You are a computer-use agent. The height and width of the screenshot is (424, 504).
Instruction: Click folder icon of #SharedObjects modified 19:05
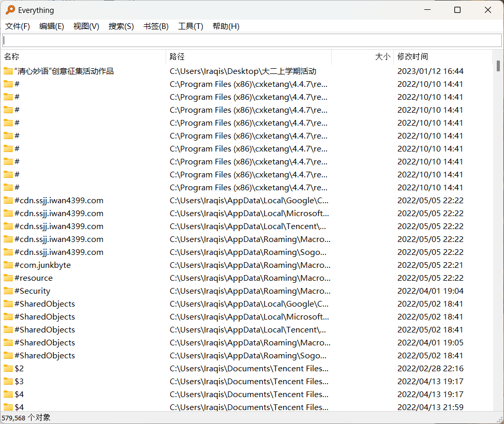point(8,342)
